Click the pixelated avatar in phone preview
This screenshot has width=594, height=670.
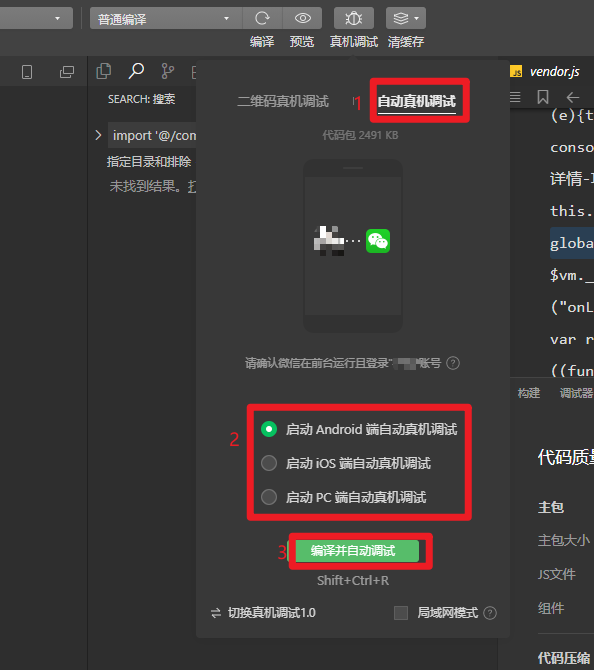coord(329,241)
